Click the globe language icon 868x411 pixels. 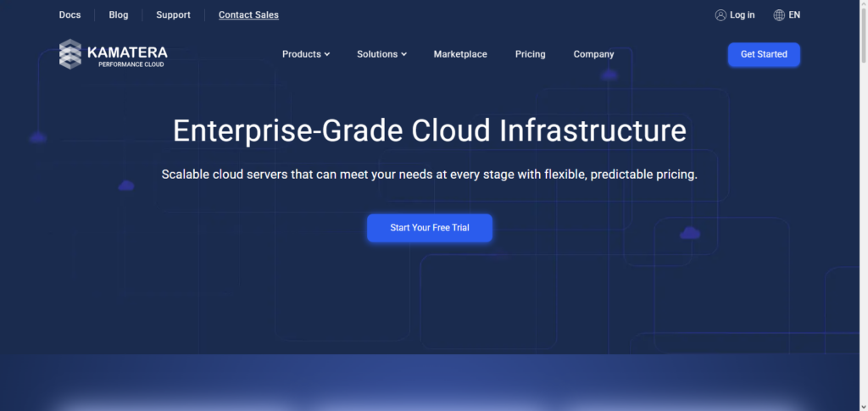779,15
